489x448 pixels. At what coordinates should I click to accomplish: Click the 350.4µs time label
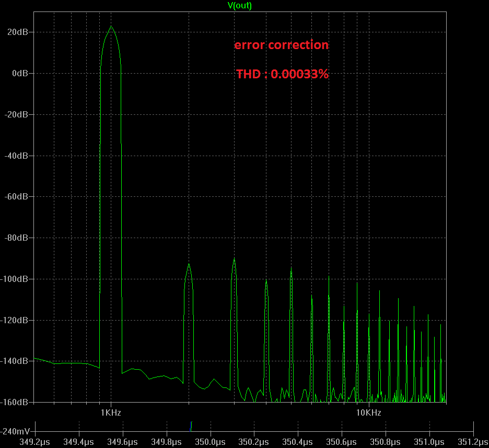pyautogui.click(x=297, y=442)
